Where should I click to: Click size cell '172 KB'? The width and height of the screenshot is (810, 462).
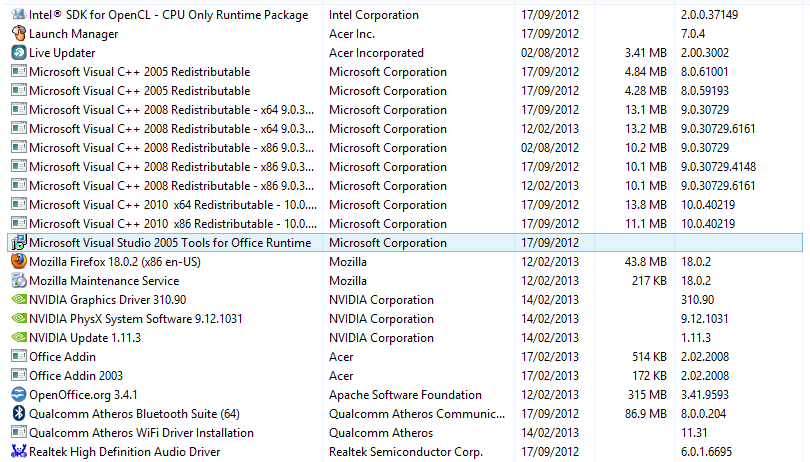[649, 376]
